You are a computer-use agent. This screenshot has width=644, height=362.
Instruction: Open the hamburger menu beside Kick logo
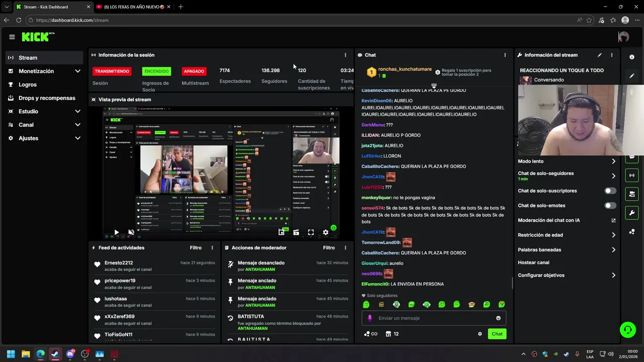[12, 37]
